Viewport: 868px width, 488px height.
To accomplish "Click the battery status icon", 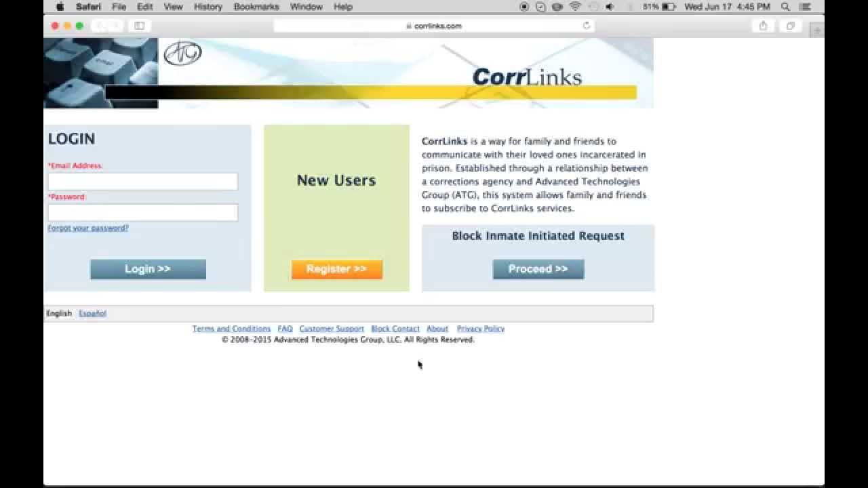I will click(668, 7).
